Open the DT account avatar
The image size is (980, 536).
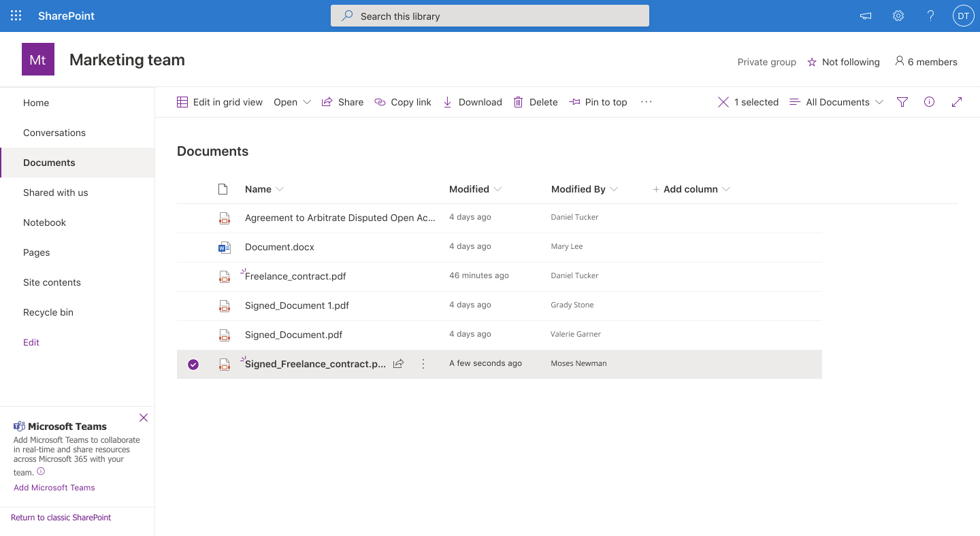tap(964, 16)
